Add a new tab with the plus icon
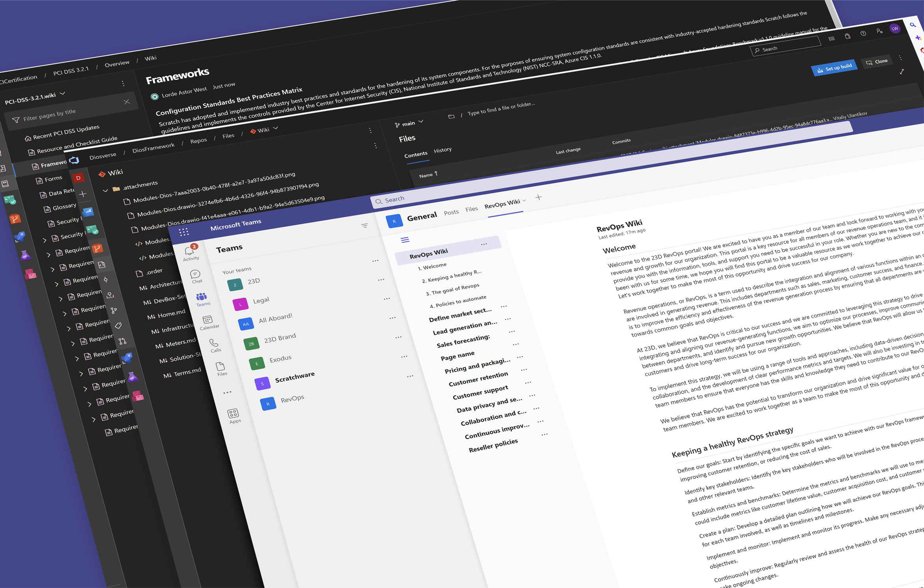The width and height of the screenshot is (924, 588). [539, 197]
